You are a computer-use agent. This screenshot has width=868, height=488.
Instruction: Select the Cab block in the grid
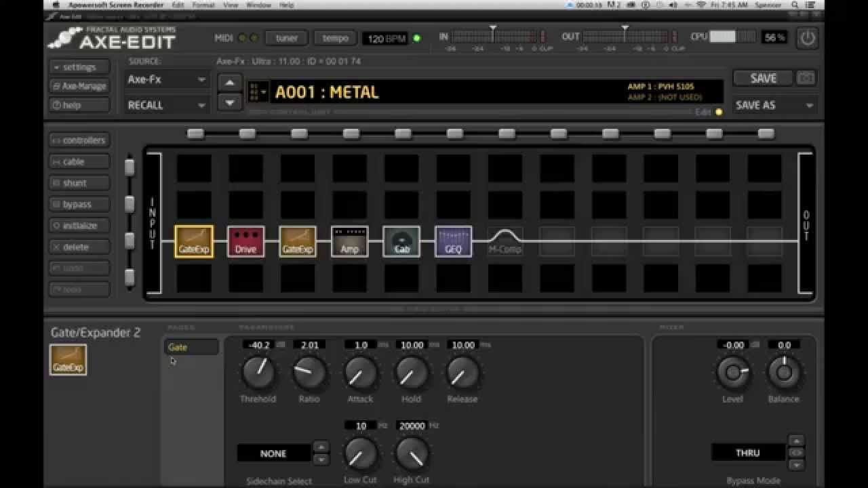[401, 241]
